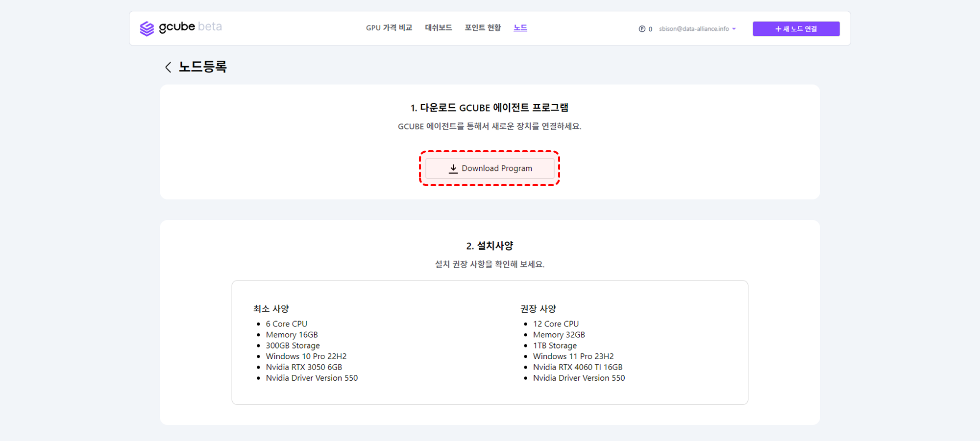Screen dimensions: 980x441
Task: Select the 노드 menu item
Action: (x=520, y=28)
